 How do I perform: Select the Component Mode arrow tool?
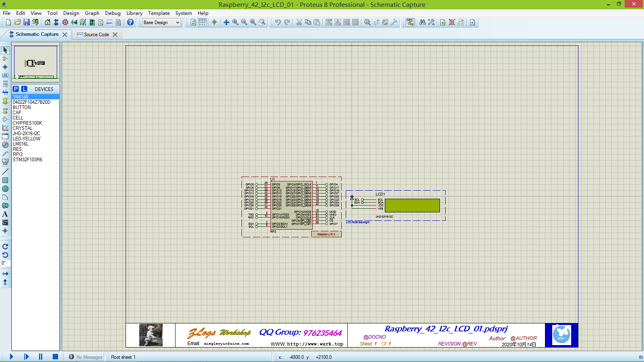click(5, 50)
